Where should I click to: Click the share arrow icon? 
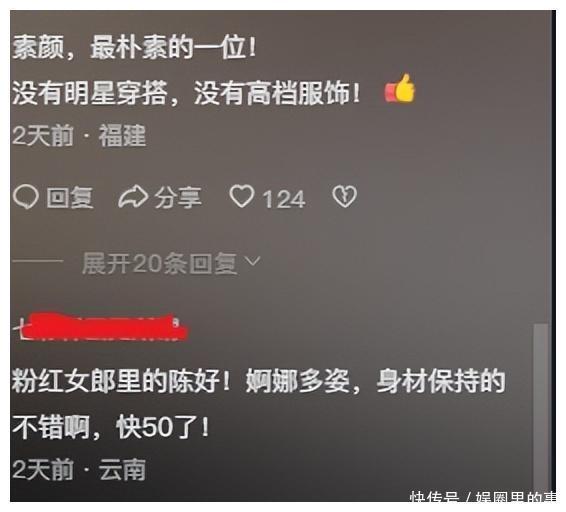pos(133,197)
